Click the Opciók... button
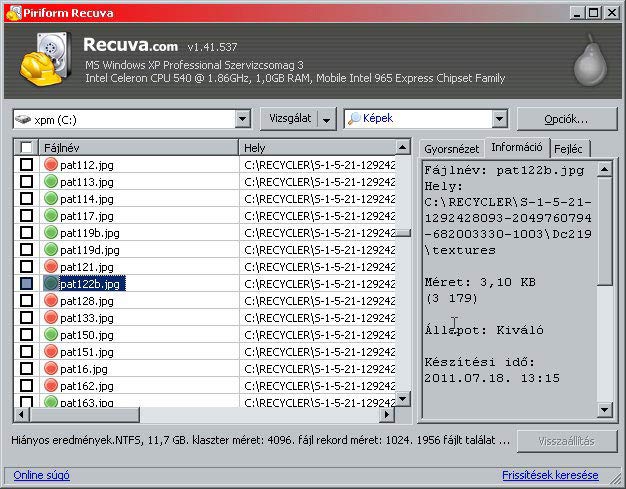 [x=566, y=119]
